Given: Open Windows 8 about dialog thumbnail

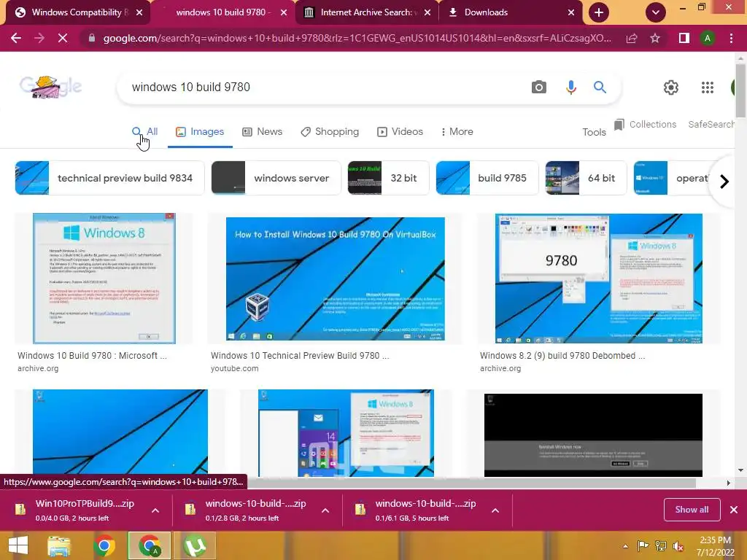Looking at the screenshot, I should (104, 279).
